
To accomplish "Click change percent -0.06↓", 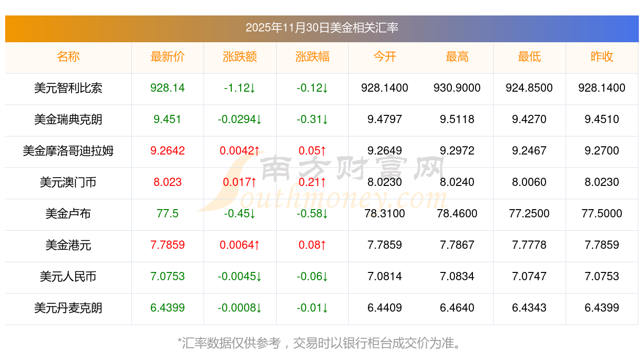I will (x=312, y=277).
